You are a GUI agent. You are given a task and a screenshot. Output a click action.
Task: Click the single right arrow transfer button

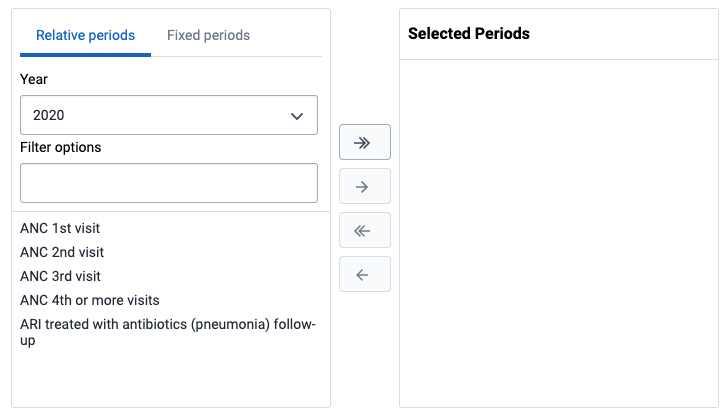[x=364, y=186]
